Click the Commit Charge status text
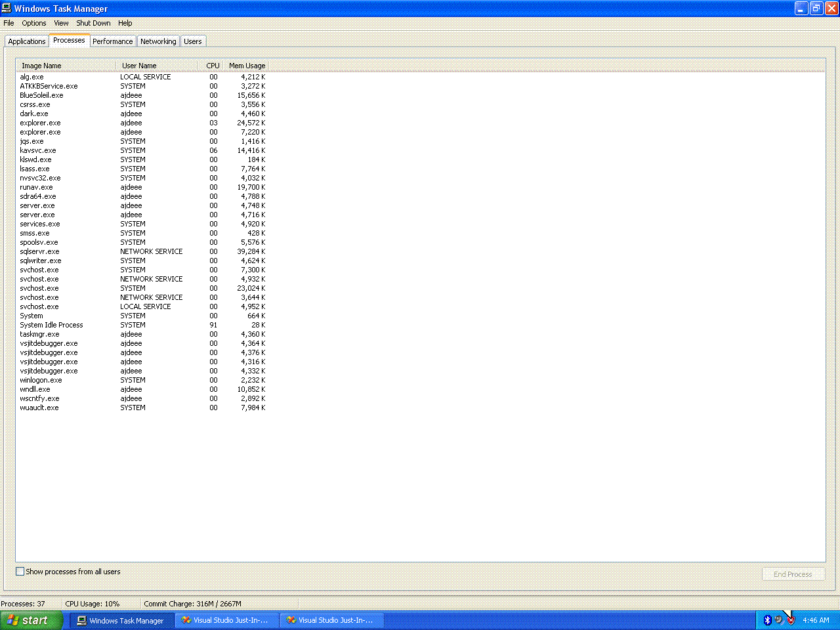840x630 pixels. [192, 604]
